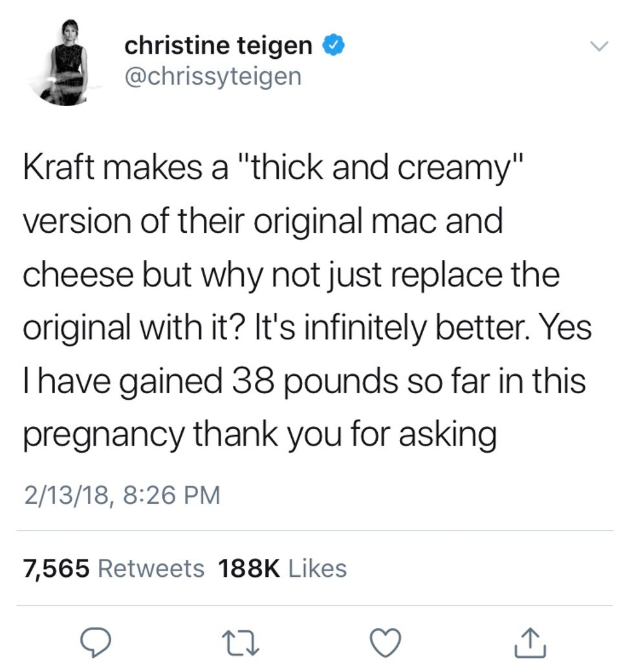Visit the @chrissyteigen handle
The height and width of the screenshot is (672, 634).
pyautogui.click(x=213, y=76)
